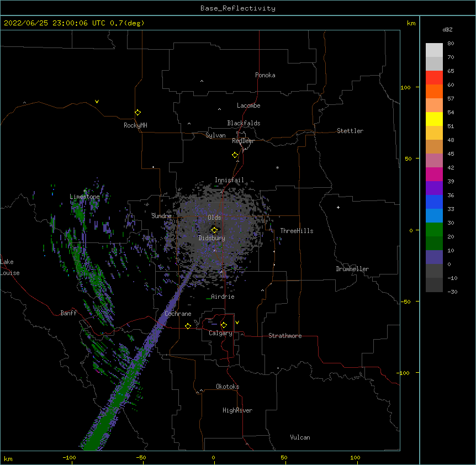Viewport: 476px width, 465px height.
Task: Select the yellow diamond marker below Cochrane
Action: [188, 326]
